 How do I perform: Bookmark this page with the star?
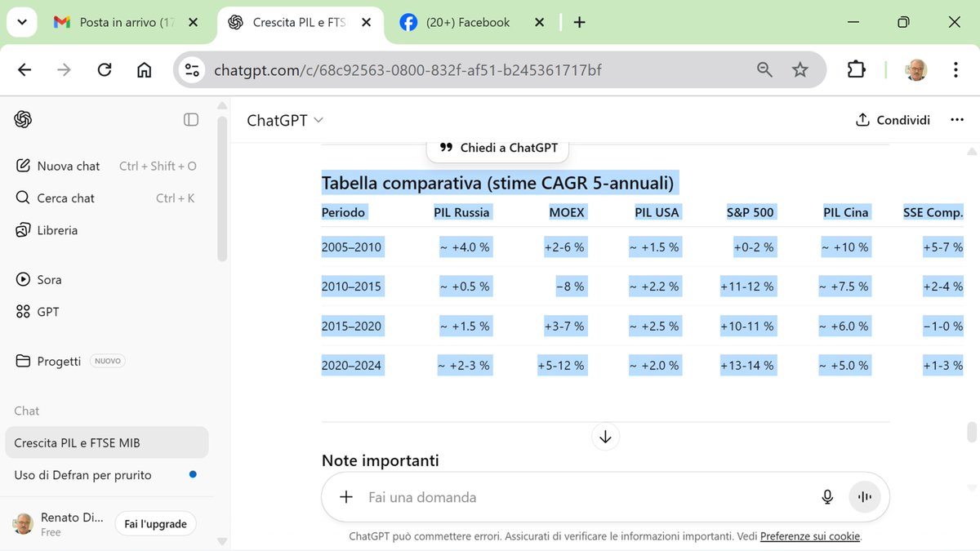tap(800, 70)
